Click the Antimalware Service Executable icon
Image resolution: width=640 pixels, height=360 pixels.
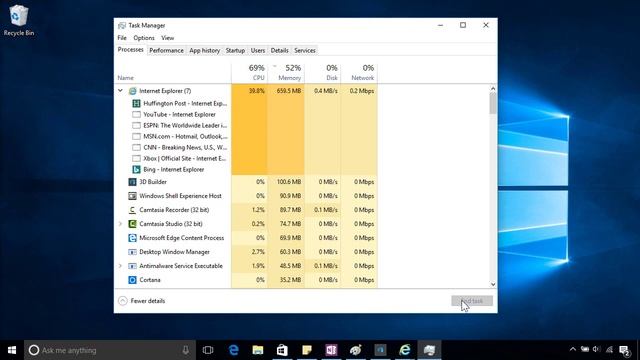(132, 266)
